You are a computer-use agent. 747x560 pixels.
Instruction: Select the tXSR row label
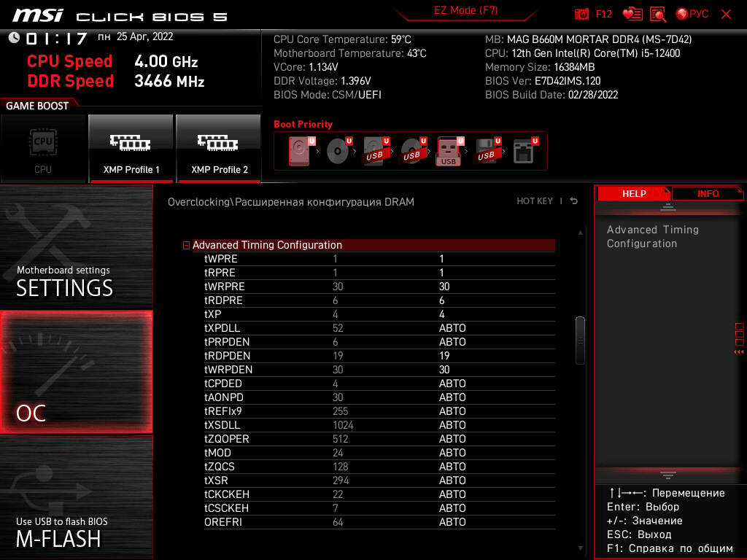(x=216, y=480)
